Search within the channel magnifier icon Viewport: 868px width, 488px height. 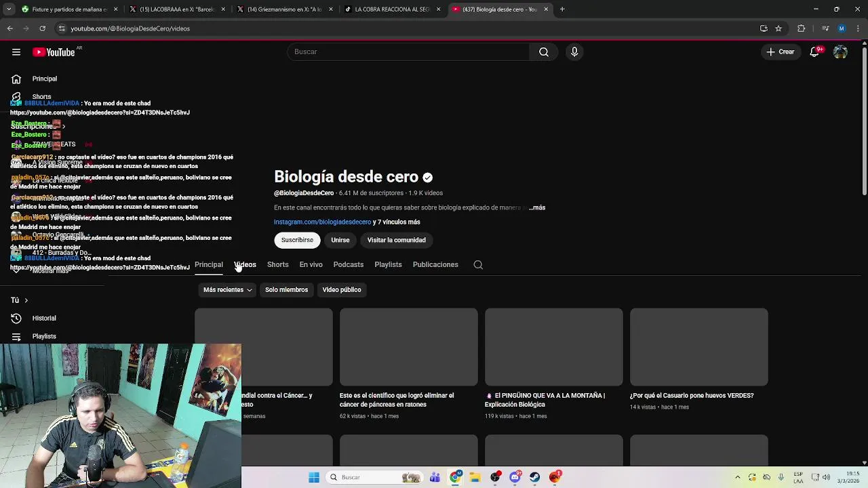(x=478, y=265)
